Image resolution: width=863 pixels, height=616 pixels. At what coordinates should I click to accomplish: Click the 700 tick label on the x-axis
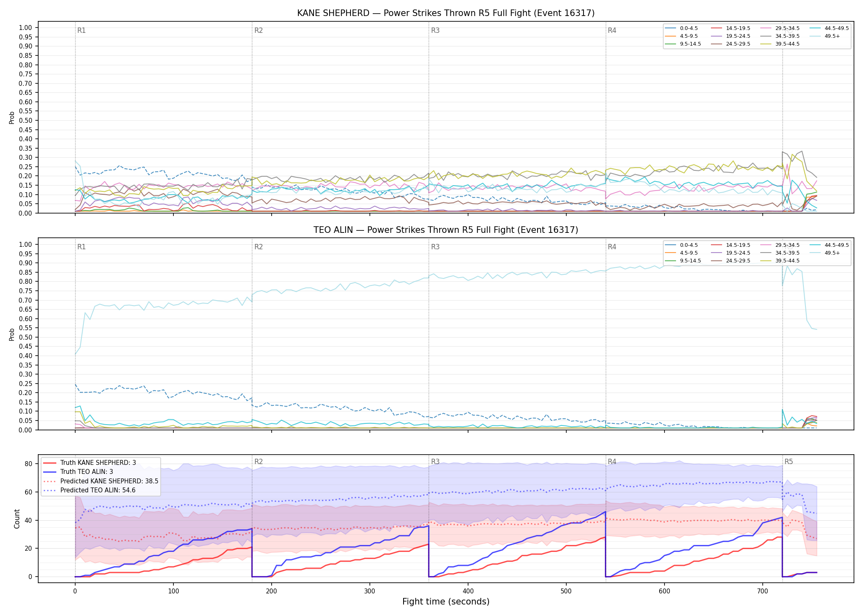point(762,591)
